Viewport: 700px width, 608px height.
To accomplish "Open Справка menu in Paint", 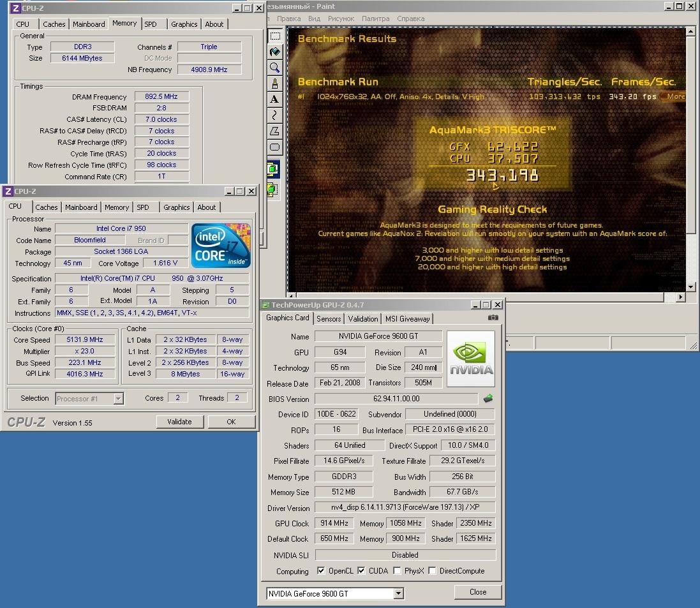I will pos(411,19).
